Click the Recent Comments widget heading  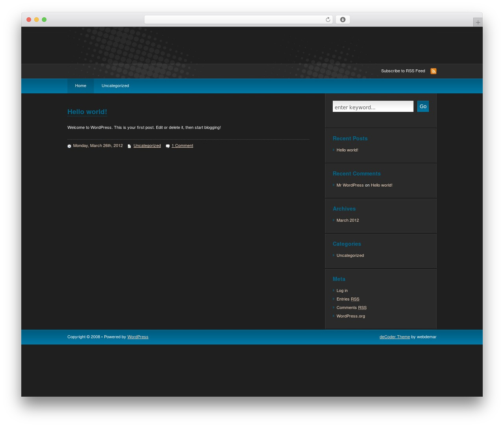(357, 174)
